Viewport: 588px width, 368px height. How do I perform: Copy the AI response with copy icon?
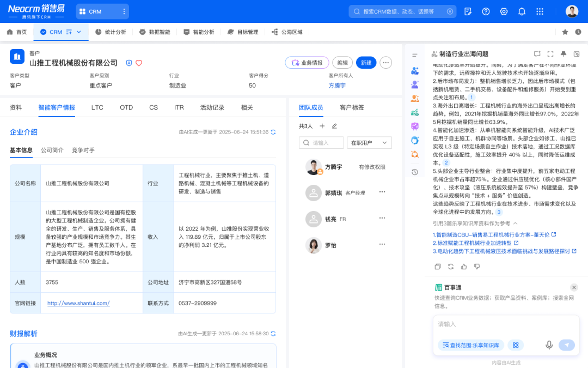(x=438, y=267)
